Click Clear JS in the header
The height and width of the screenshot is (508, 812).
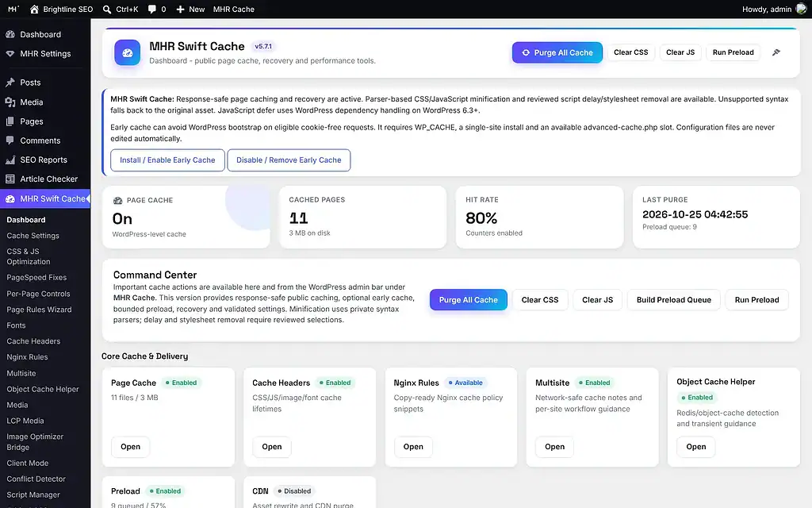coord(680,52)
